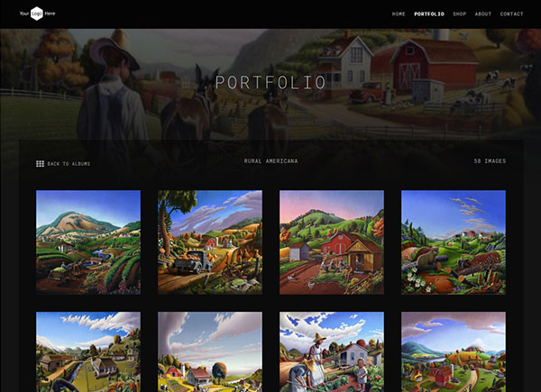Screen dimensions: 541x392
Task: Click the grid icon beside Back to Albums
Action: point(40,164)
